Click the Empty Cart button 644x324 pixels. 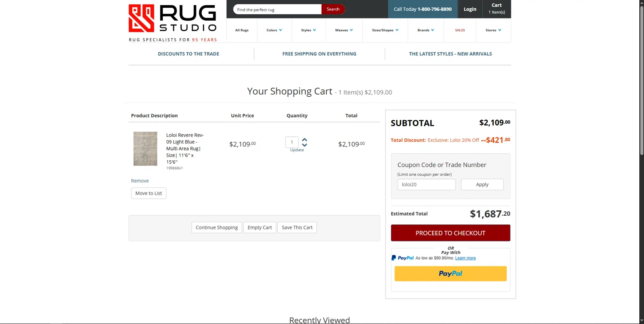[x=260, y=227]
